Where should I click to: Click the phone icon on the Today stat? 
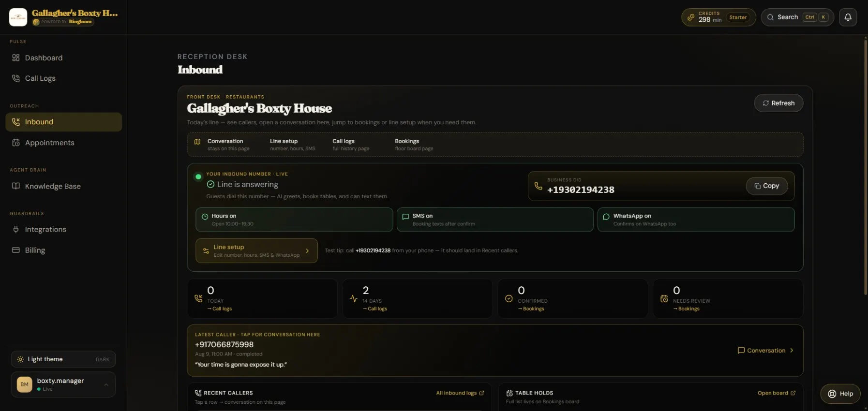pos(198,298)
